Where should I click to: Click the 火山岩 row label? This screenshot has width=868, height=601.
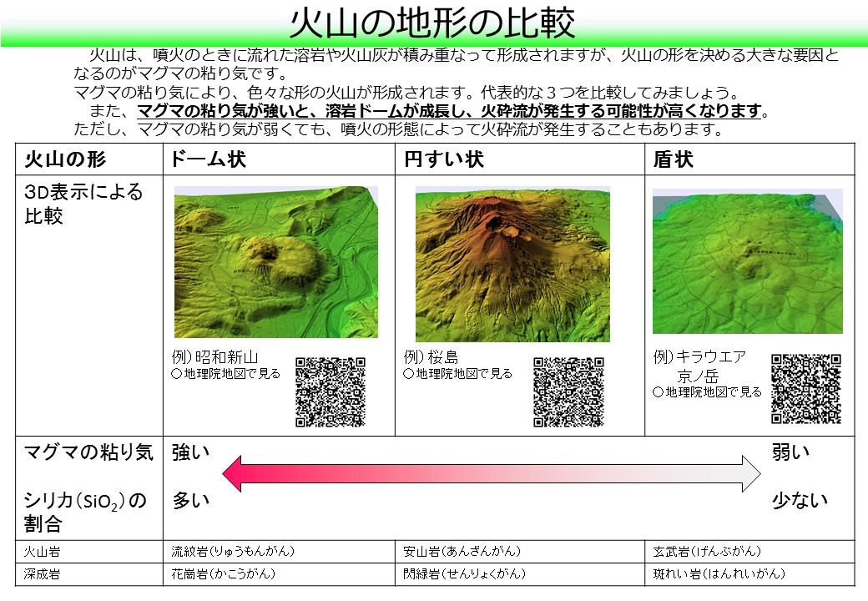[x=42, y=552]
